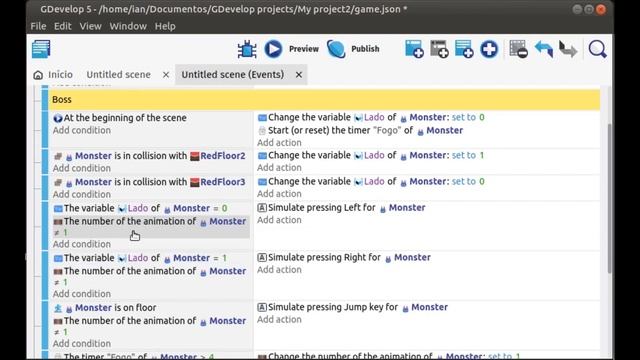The width and height of the screenshot is (640, 360).
Task: Close the Untitled scene (Events) tab
Action: (x=299, y=75)
